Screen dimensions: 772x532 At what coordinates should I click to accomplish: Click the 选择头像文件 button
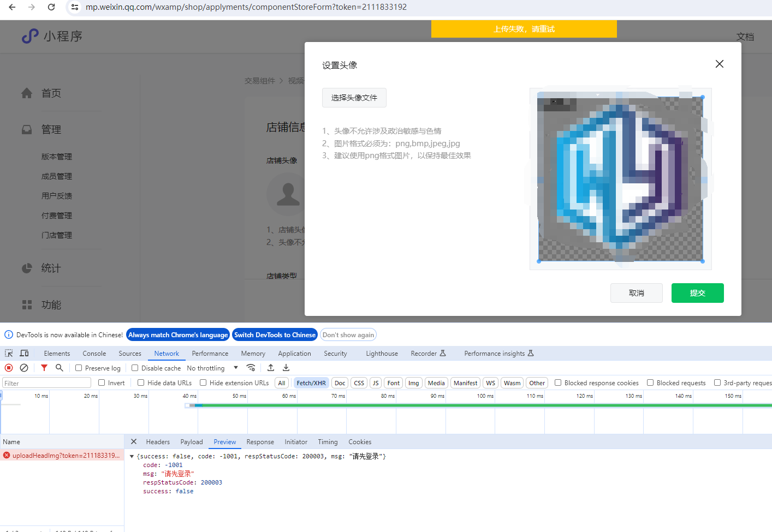[x=354, y=98]
